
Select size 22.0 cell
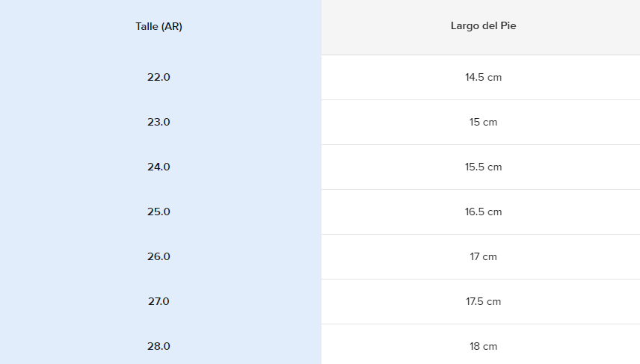(x=159, y=77)
